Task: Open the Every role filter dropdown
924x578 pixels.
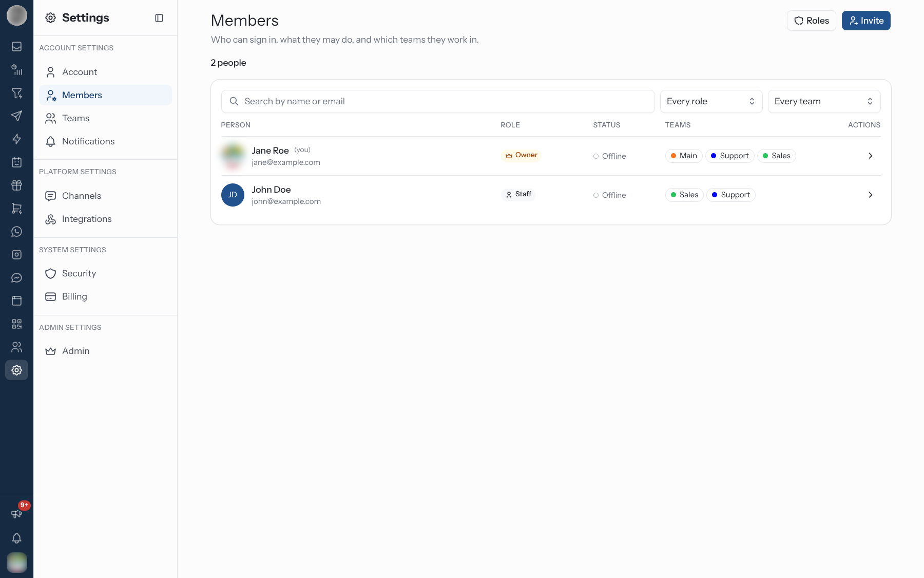Action: [x=711, y=102]
